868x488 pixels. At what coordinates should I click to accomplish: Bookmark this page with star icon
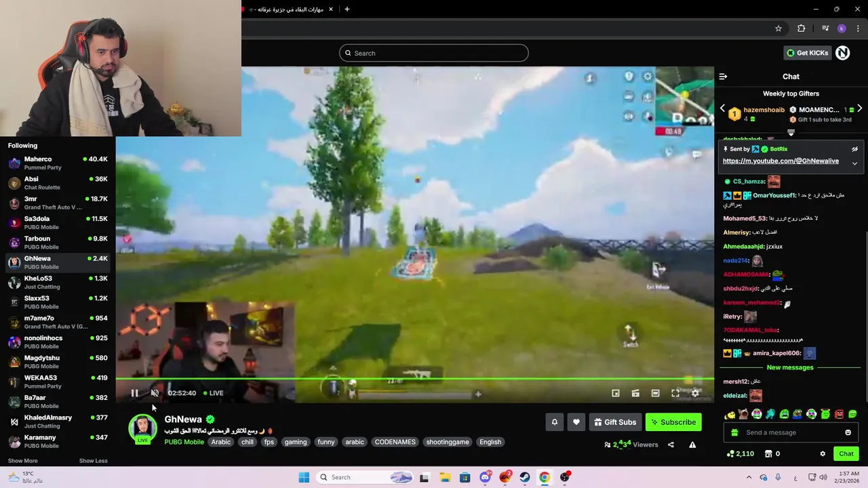tap(778, 28)
